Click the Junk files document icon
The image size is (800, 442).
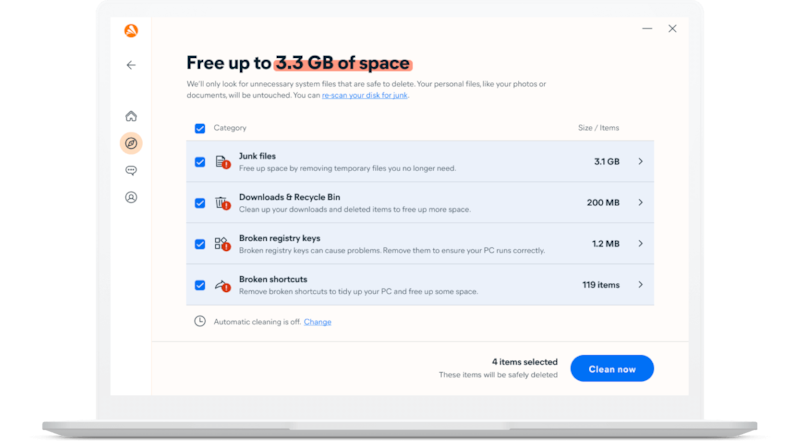coord(222,161)
